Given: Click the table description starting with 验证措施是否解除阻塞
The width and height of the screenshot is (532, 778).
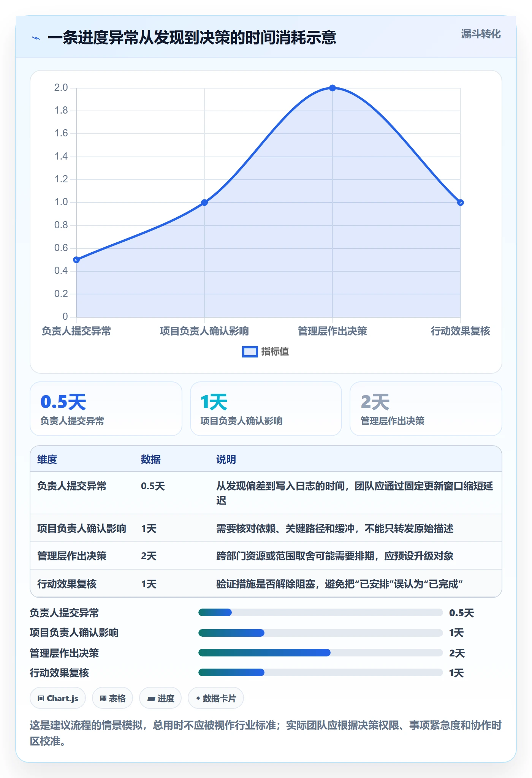Looking at the screenshot, I should click(339, 584).
